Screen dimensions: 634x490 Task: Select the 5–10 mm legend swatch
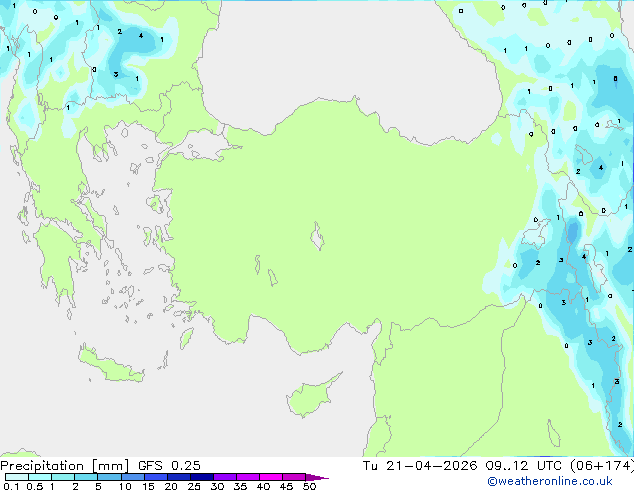109,477
